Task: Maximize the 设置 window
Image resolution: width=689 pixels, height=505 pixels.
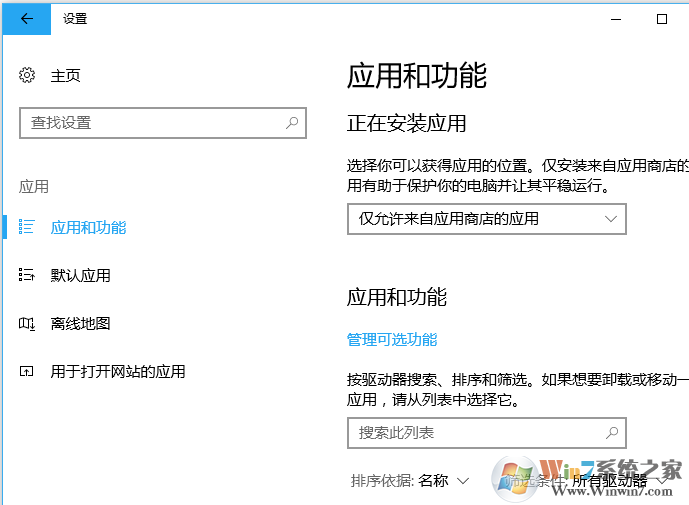Action: pos(661,18)
